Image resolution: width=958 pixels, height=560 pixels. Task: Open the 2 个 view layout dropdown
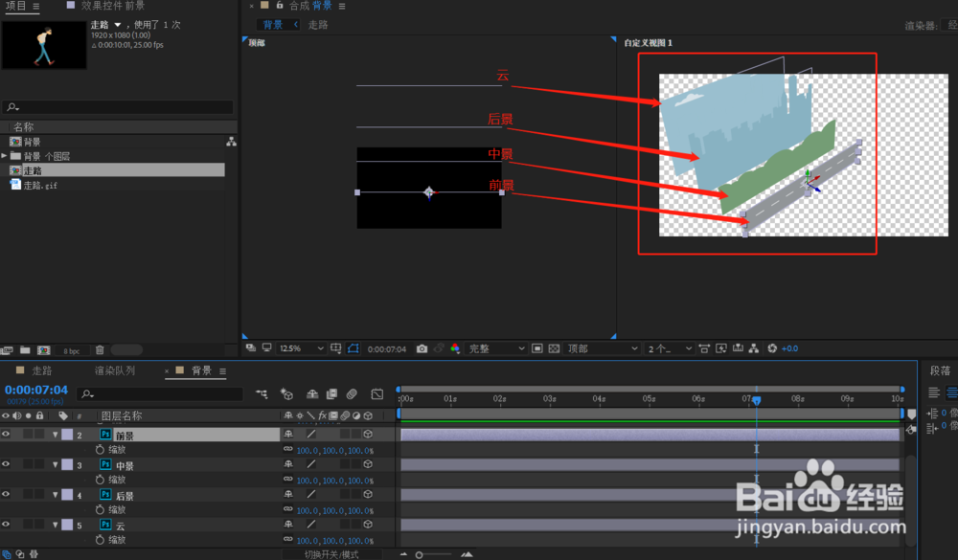[x=669, y=348]
